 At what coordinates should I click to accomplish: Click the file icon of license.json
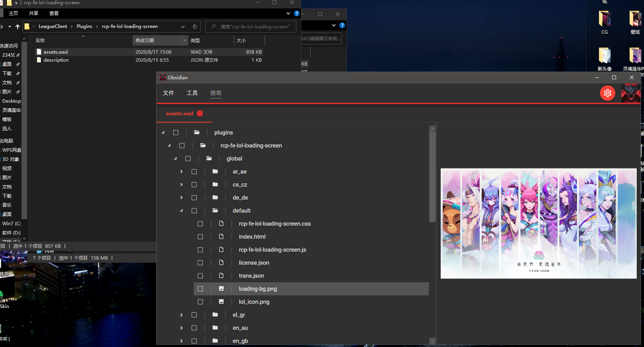click(221, 263)
